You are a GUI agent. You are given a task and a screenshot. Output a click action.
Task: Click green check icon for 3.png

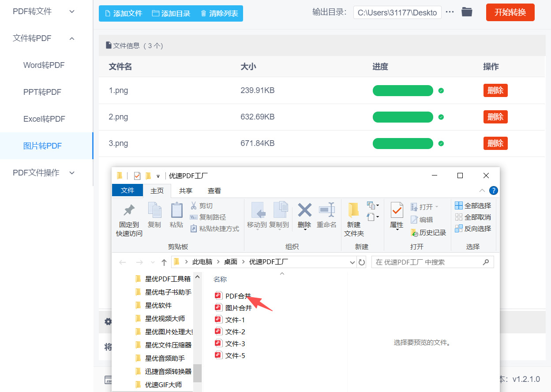441,143
